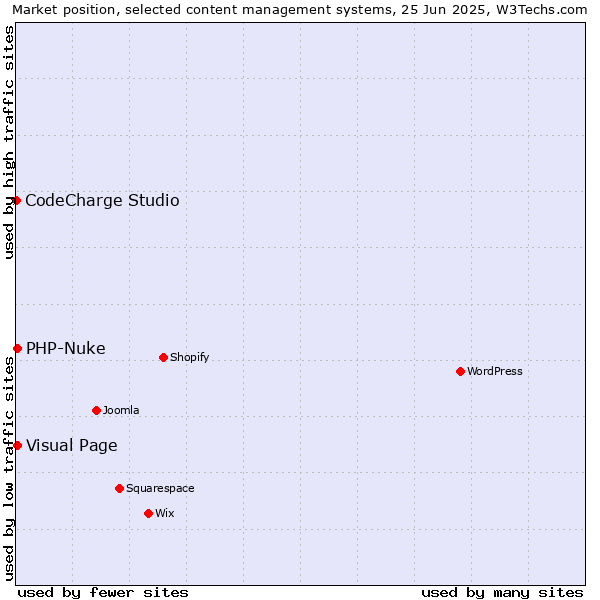Select the WordPress label text
Viewport: 600px width, 600px height.
pos(495,371)
